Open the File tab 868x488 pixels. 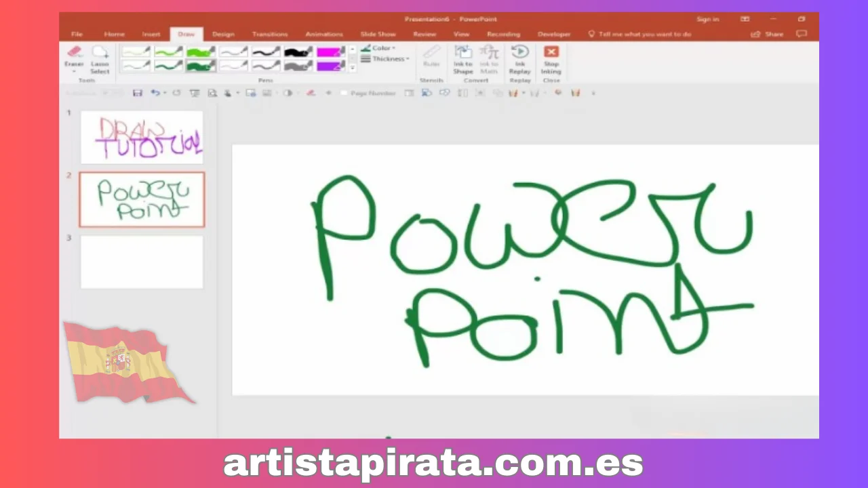(x=77, y=34)
